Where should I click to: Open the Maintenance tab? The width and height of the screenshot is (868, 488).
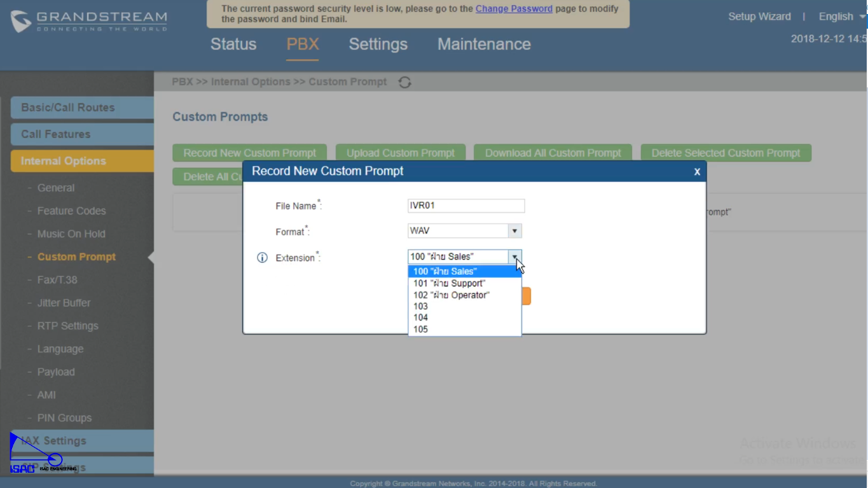pos(483,45)
